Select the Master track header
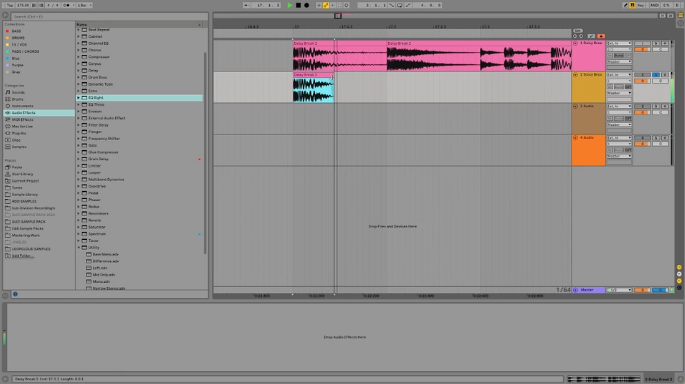Screen dimensions: 685x384 [x=588, y=290]
